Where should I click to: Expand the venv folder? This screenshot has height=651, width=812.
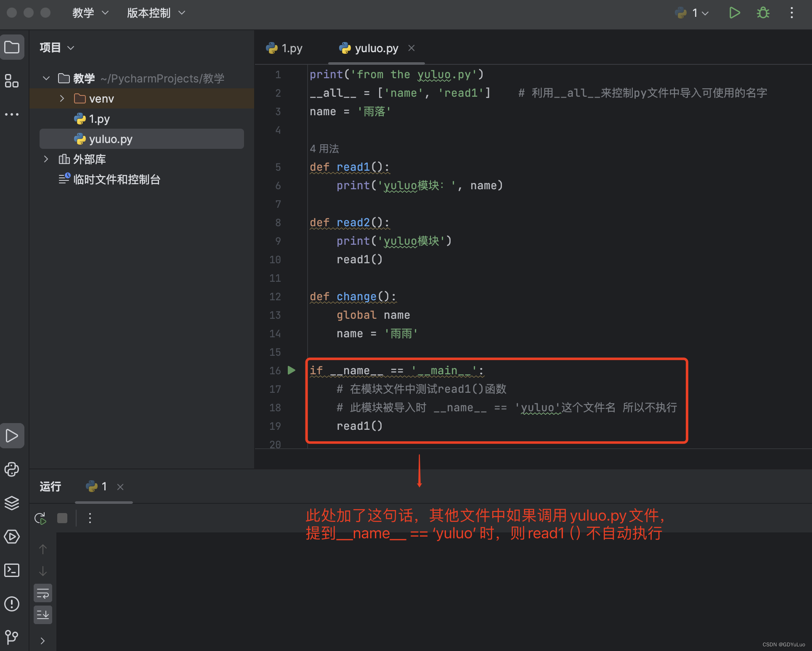pos(62,98)
